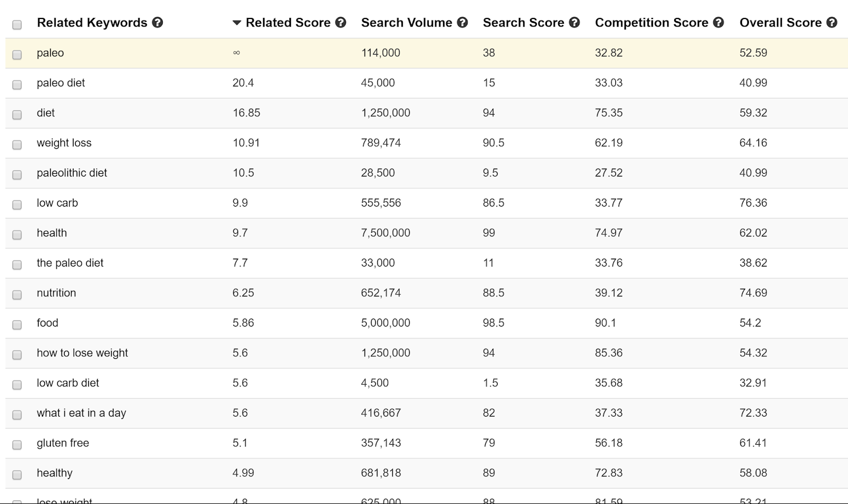Screen dimensions: 848x504
Task: Tick the checkbox for the paleo diet
Action: pos(17,265)
